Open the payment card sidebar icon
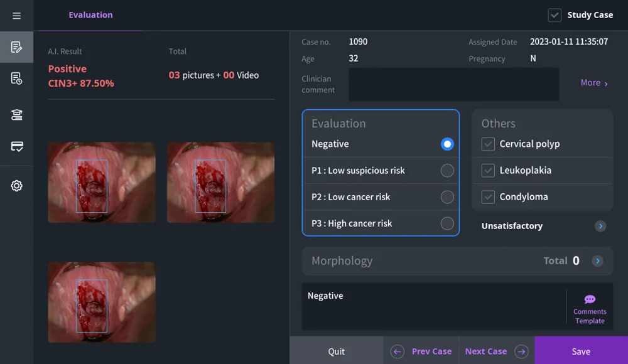Image resolution: width=628 pixels, height=364 pixels. [16, 146]
